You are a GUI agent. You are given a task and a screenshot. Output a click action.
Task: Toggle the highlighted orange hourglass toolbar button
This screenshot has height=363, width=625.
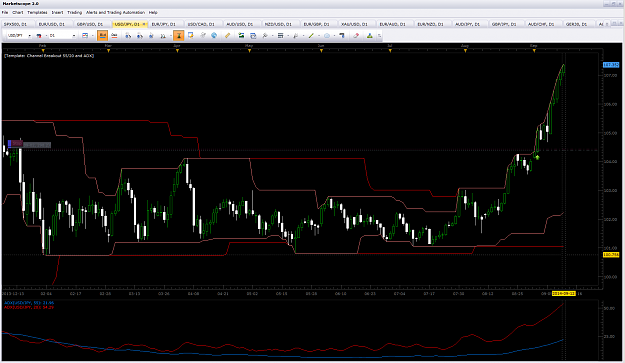179,35
